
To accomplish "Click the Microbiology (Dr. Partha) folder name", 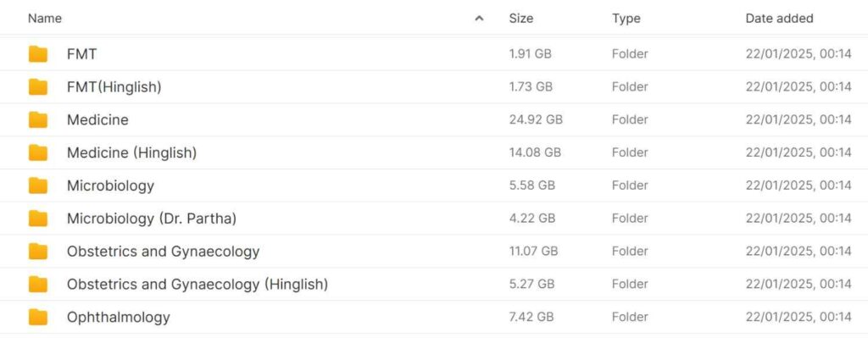I will pyautogui.click(x=152, y=219).
